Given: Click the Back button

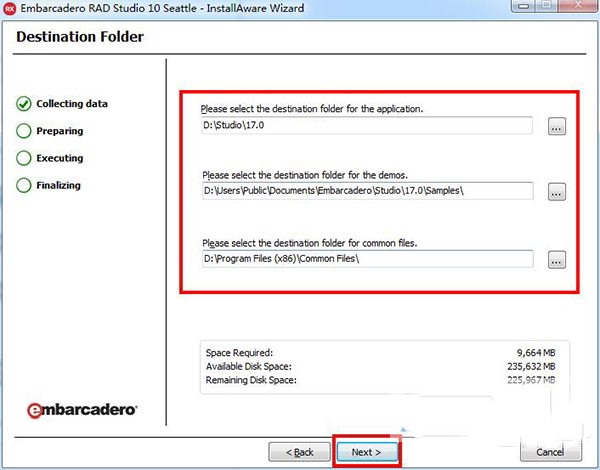Looking at the screenshot, I should (x=299, y=452).
